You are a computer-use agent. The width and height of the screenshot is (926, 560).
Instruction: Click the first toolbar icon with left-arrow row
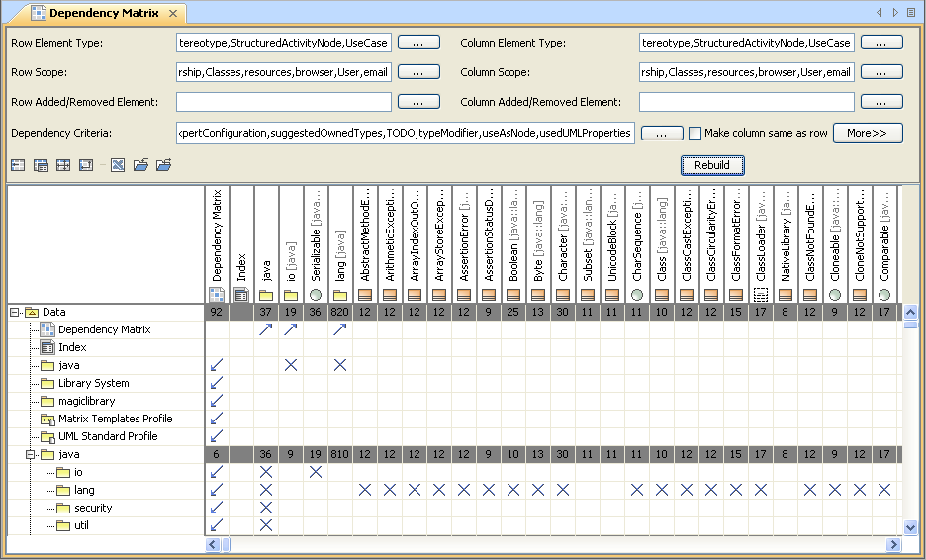point(18,165)
